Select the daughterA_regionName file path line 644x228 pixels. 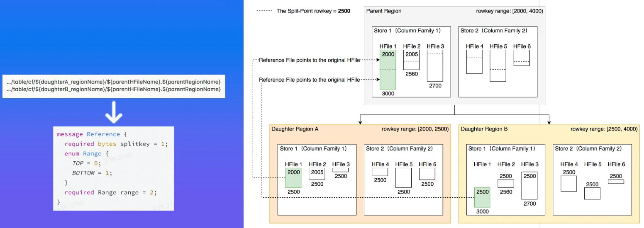click(113, 82)
